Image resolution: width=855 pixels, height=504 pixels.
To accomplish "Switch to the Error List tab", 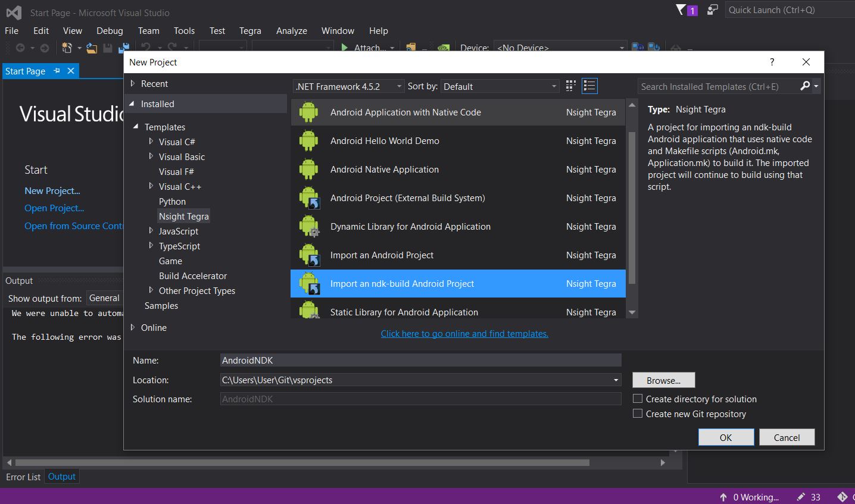I will coord(23,476).
